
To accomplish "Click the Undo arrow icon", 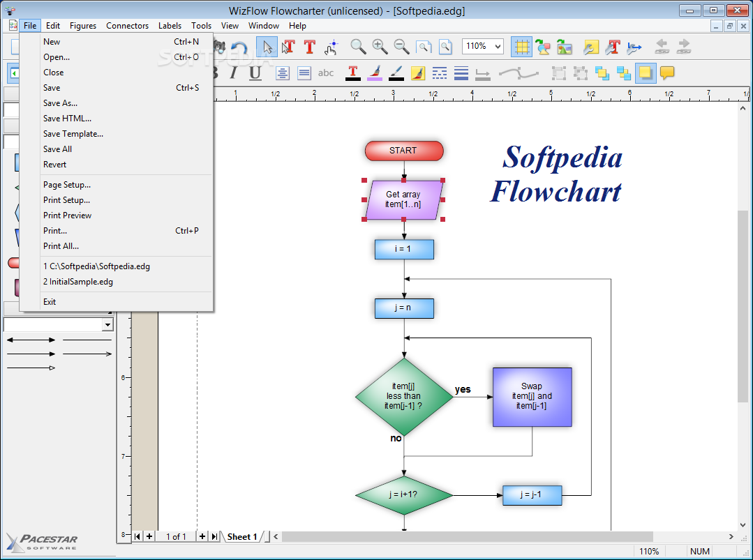I will tap(239, 47).
